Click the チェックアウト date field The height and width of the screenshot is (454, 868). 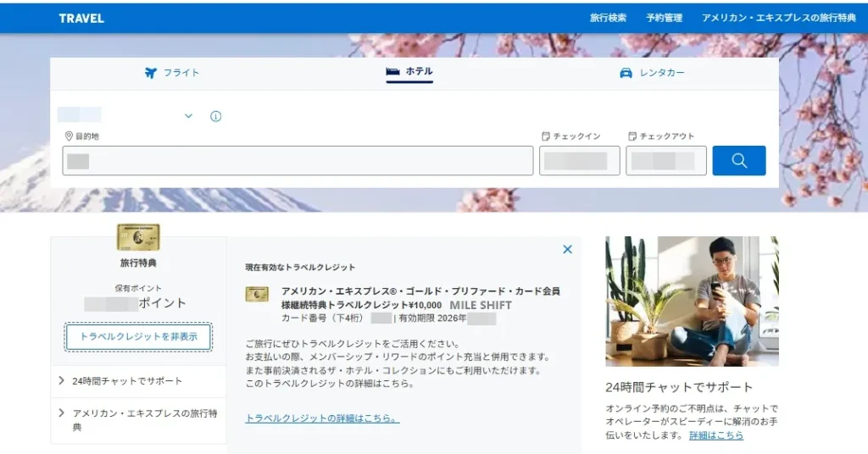click(666, 161)
